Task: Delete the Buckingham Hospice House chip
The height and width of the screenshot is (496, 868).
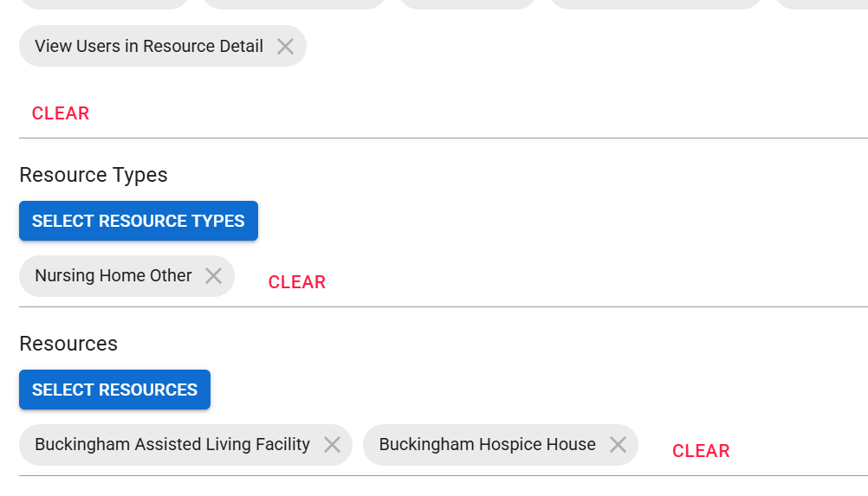Action: click(618, 445)
